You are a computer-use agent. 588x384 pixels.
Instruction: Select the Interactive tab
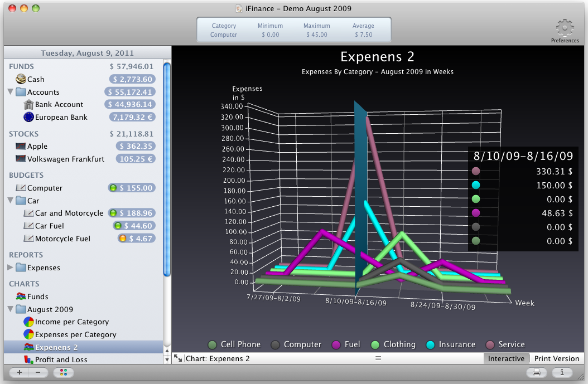click(x=505, y=358)
